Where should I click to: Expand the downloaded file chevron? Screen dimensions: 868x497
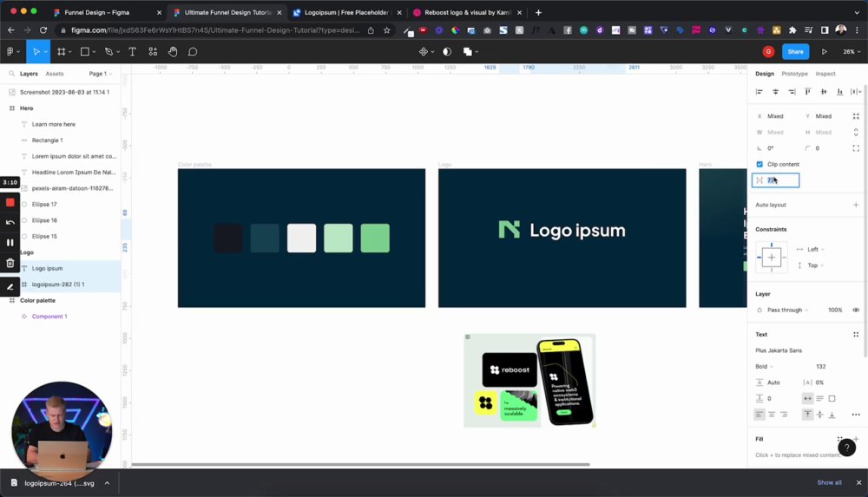click(107, 483)
